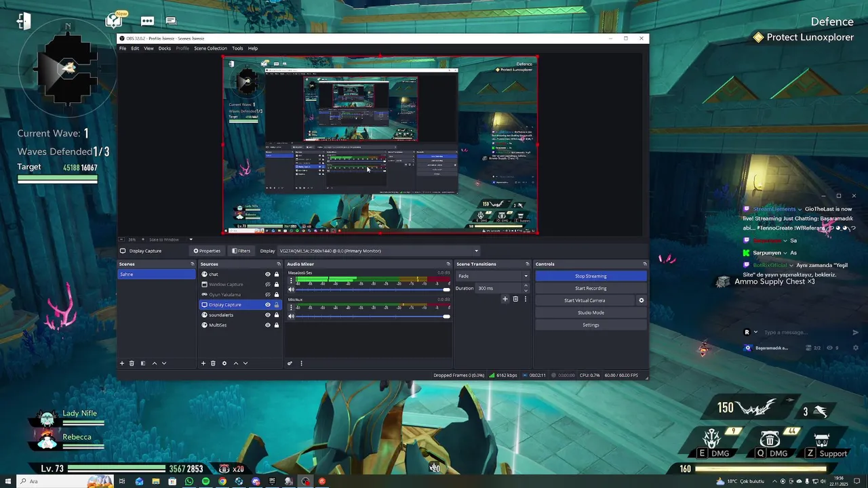Image resolution: width=868 pixels, height=488 pixels.
Task: Open Audio Mixer bottom options menu dots
Action: click(x=301, y=363)
